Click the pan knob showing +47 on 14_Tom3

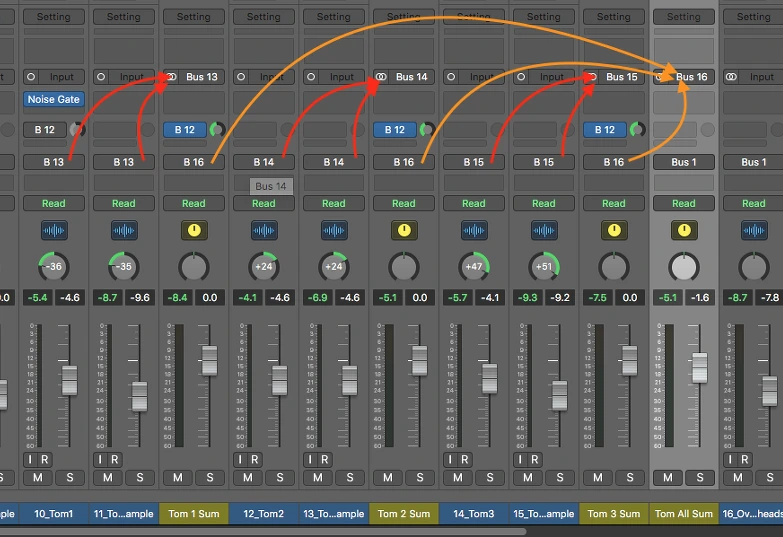tap(474, 267)
